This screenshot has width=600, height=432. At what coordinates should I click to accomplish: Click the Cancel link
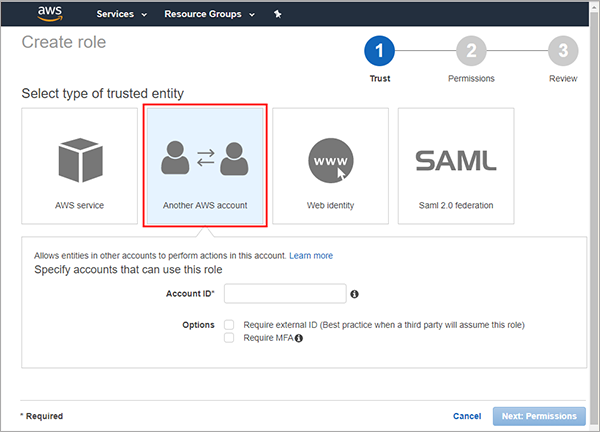pyautogui.click(x=467, y=416)
